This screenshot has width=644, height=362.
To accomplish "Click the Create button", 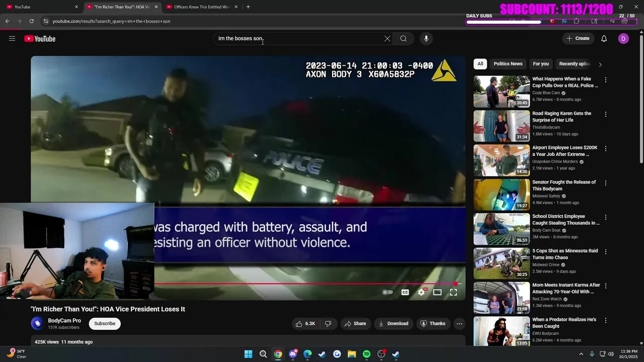I will point(578,39).
